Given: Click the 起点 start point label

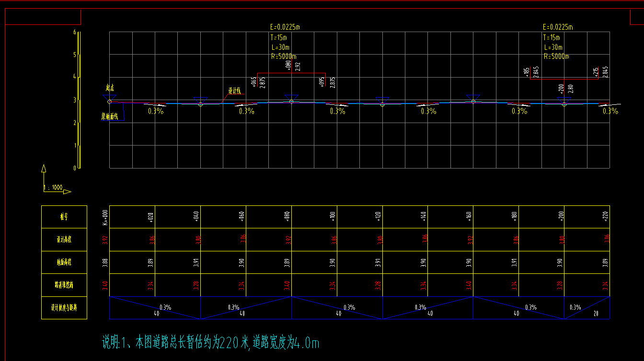Looking at the screenshot, I should (110, 88).
